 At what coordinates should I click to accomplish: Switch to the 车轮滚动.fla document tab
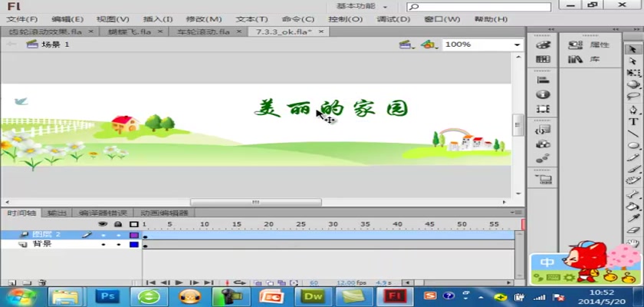[203, 32]
